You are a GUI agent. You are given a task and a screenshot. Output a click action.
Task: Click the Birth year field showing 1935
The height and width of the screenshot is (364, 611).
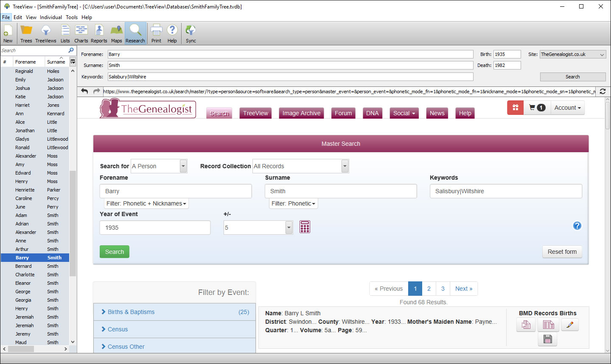(507, 54)
